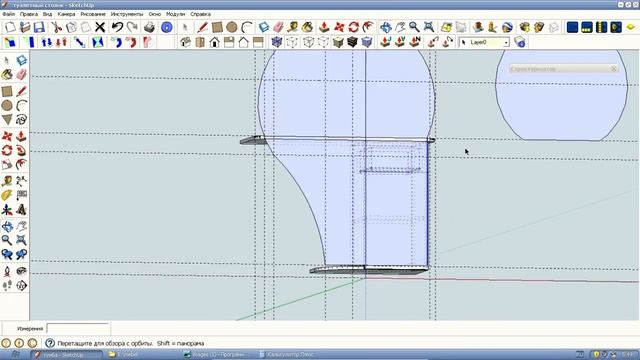Image resolution: width=640 pixels, height=360 pixels.
Task: Click plugin icon with letter N
Action: tap(415, 42)
